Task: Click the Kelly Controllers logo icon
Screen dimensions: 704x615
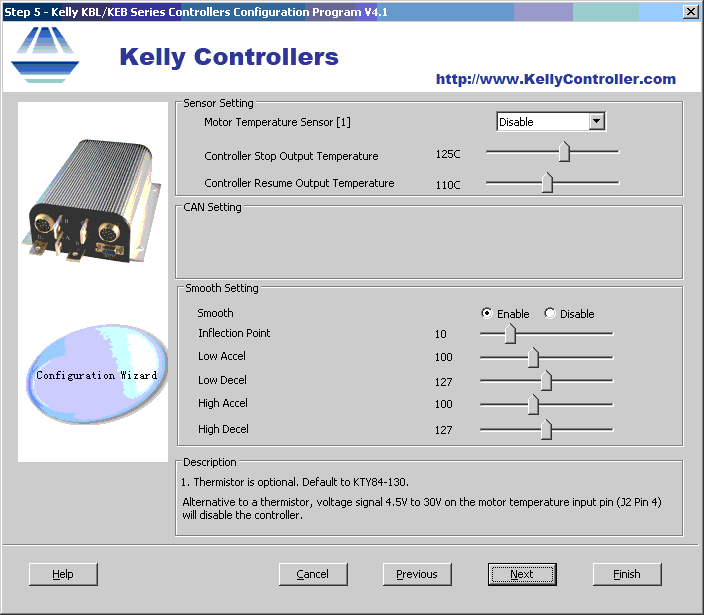Action: click(44, 56)
